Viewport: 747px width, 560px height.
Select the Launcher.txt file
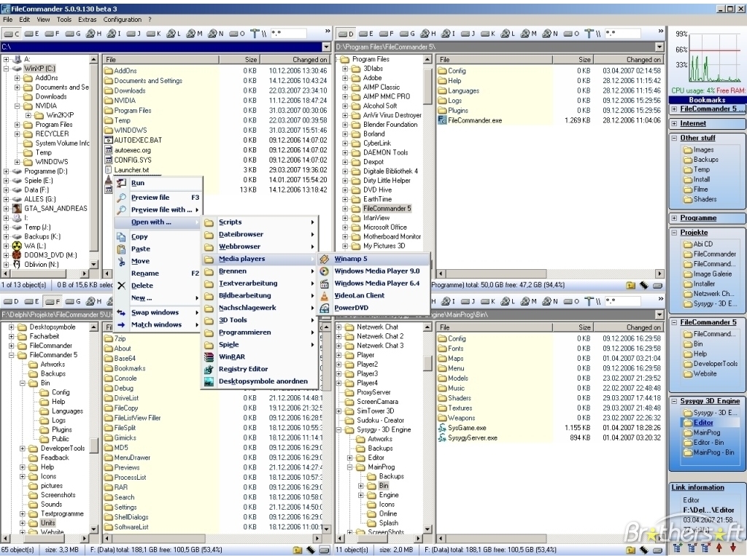click(x=127, y=170)
